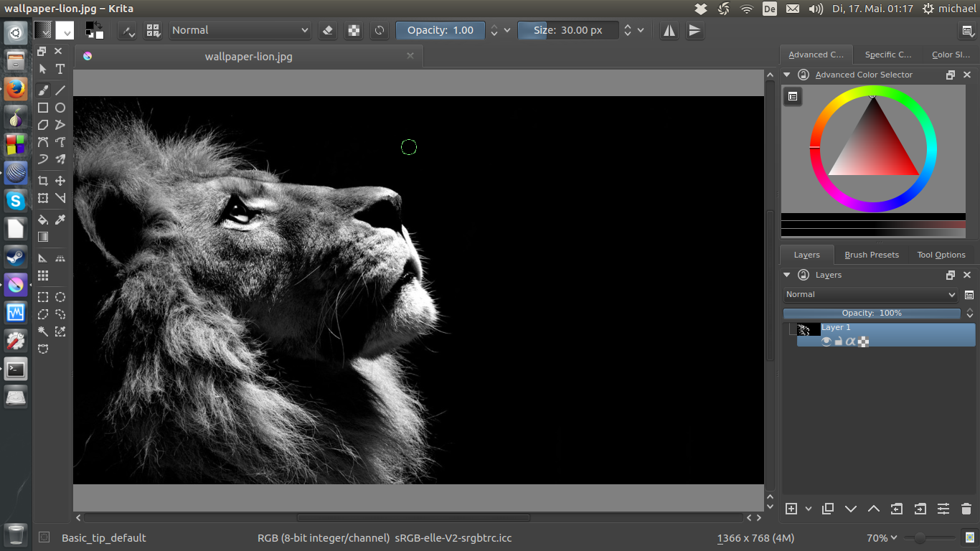
Task: Select the Move tool
Action: coord(60,181)
